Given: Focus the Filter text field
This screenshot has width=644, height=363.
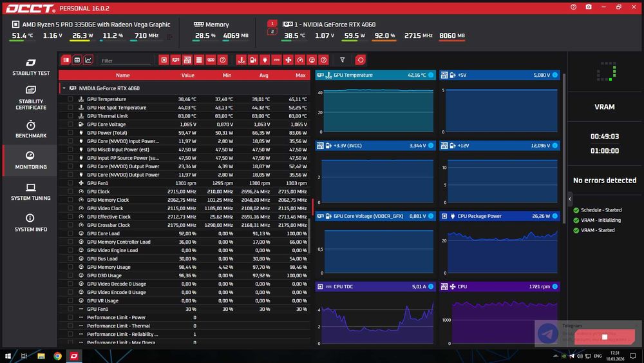Looking at the screenshot, I should point(126,61).
